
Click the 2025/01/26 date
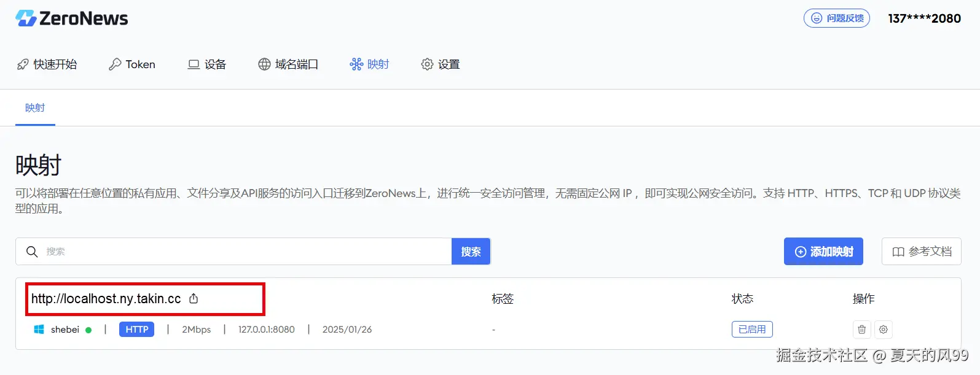[x=347, y=330]
